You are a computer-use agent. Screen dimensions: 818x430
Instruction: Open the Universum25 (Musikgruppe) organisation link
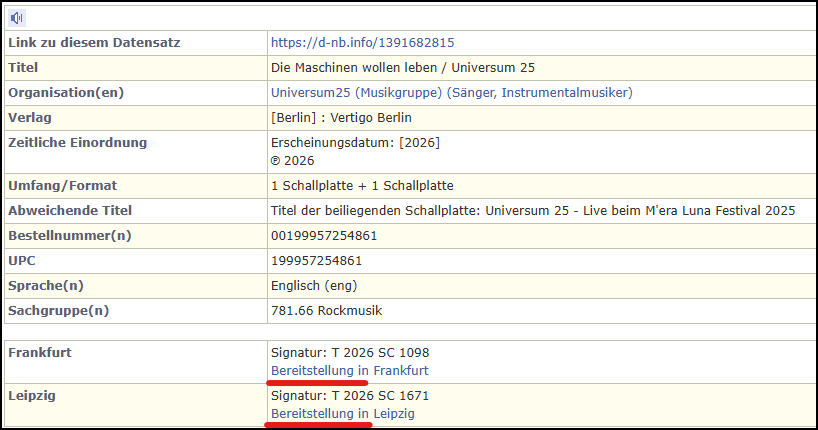452,93
